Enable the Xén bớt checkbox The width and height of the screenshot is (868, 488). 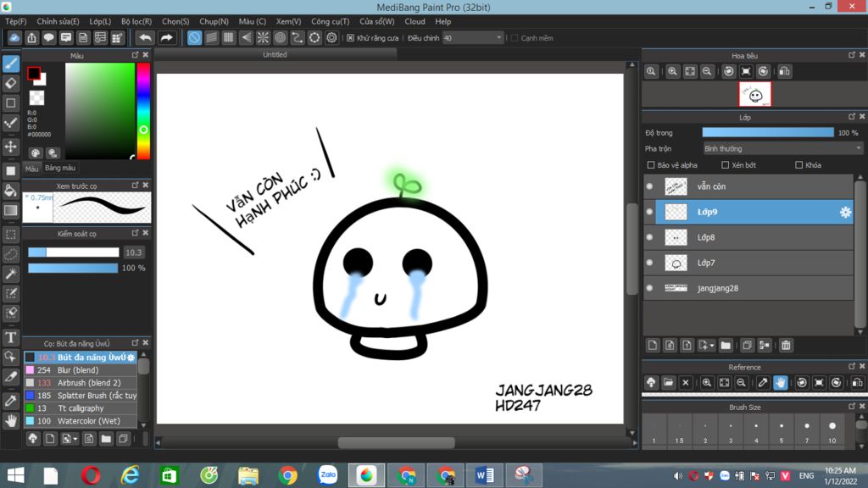(726, 165)
